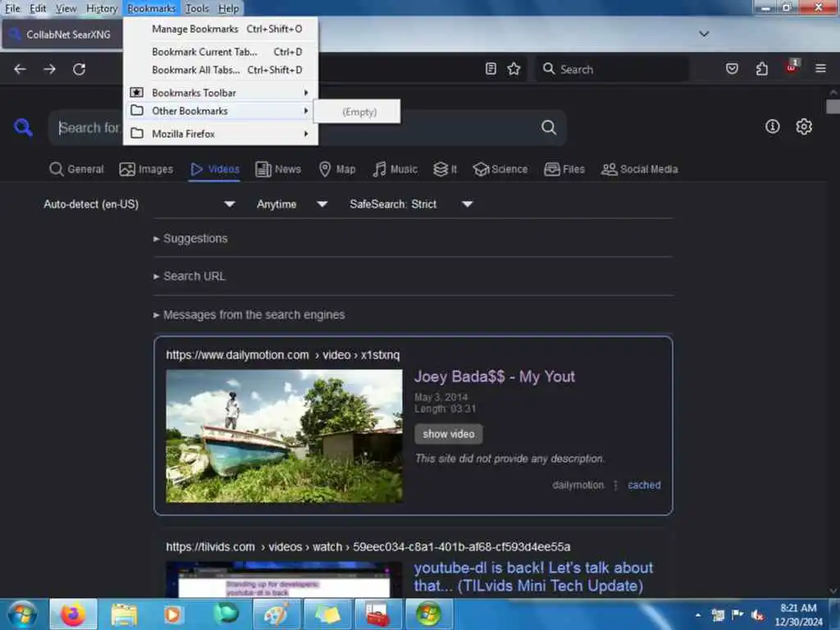Expand the Mozilla Firefox bookmarks folder
Image resolution: width=840 pixels, height=630 pixels.
coord(220,134)
